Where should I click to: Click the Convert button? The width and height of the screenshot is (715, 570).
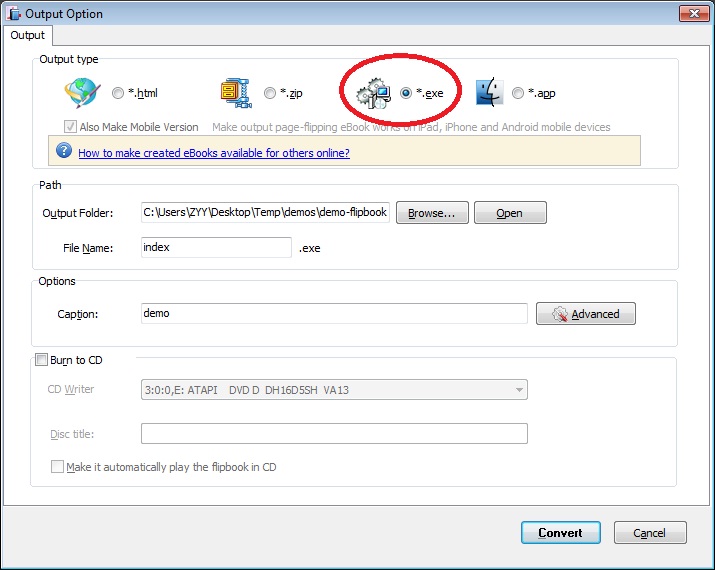(560, 533)
